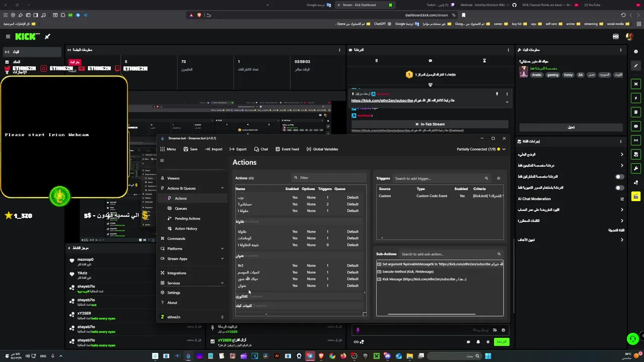Click the yellow clapperboard icon in right rail
The height and width of the screenshot is (362, 644).
[636, 197]
